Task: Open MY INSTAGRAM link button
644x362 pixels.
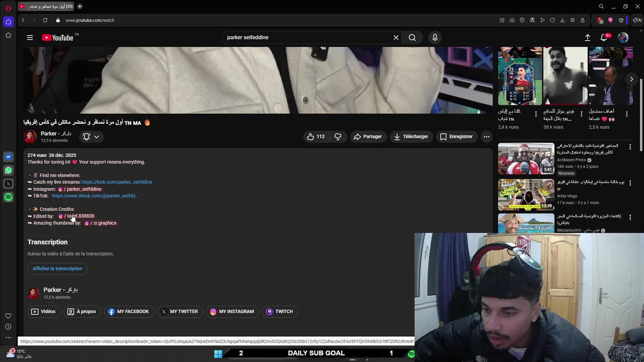Action: pos(232,312)
